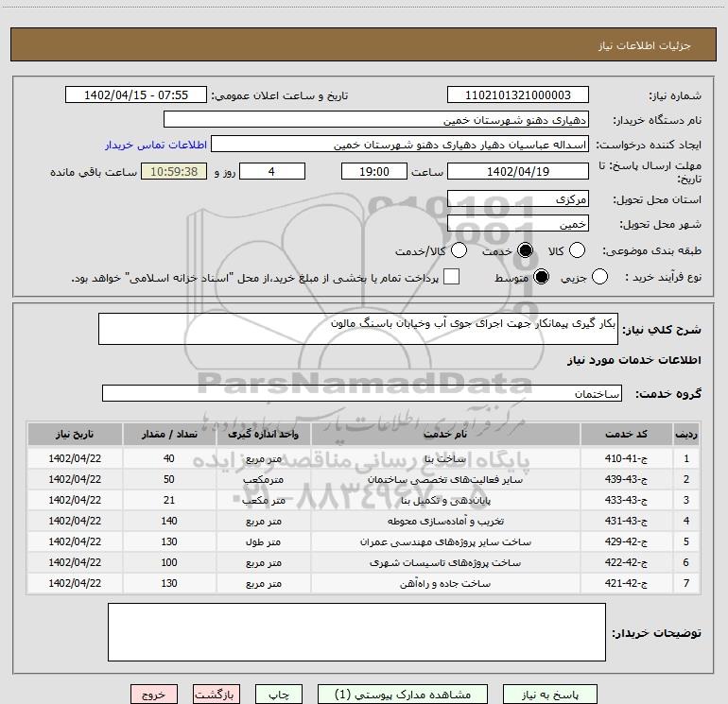The width and height of the screenshot is (728, 704).
Task: Click پایان‌دهی و تکمیل بنا cell
Action: [445, 500]
